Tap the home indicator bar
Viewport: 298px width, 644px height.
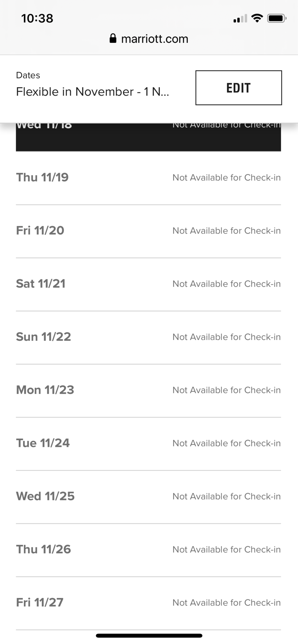(x=149, y=636)
